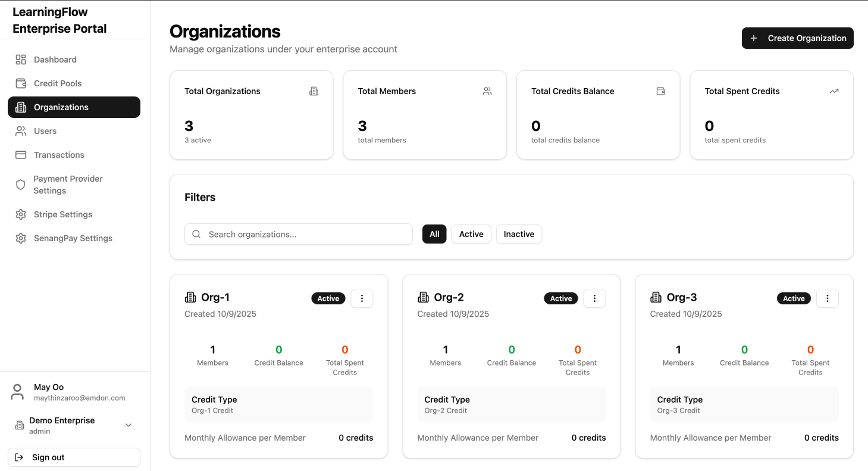Click the Active status badge on Org-2
The height and width of the screenshot is (471, 868).
point(560,298)
